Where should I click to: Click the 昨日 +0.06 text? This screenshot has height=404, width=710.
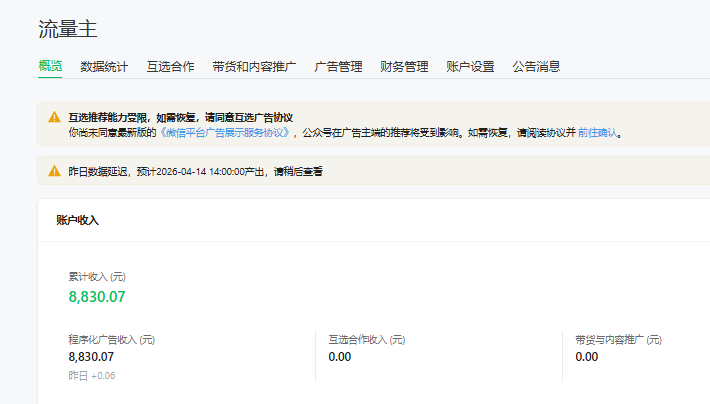[x=92, y=375]
